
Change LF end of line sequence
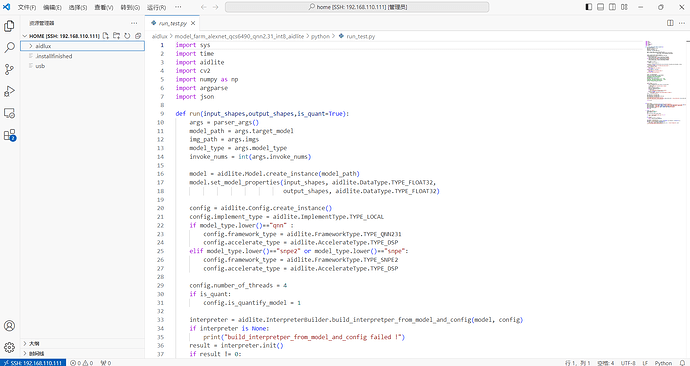click(x=645, y=363)
